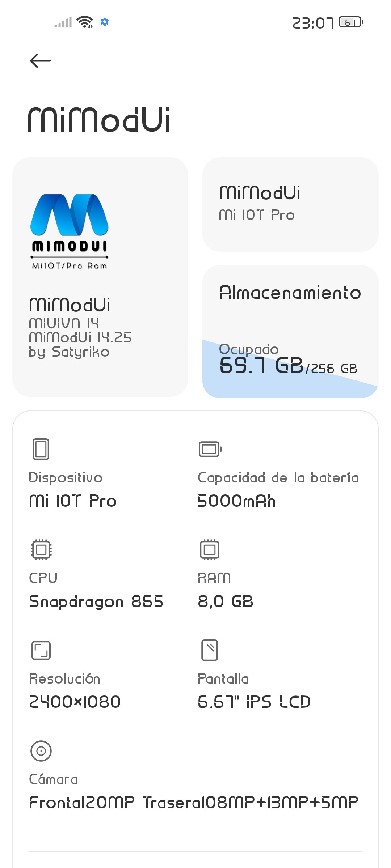
Task: Open the MiModUi Mi 10T Pro card
Action: click(290, 204)
